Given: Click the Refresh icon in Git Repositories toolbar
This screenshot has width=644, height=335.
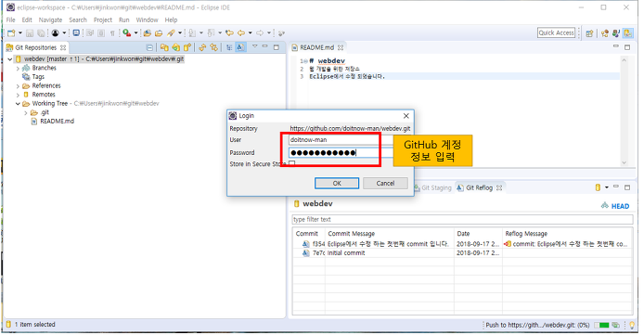Looking at the screenshot, I should pyautogui.click(x=202, y=47).
